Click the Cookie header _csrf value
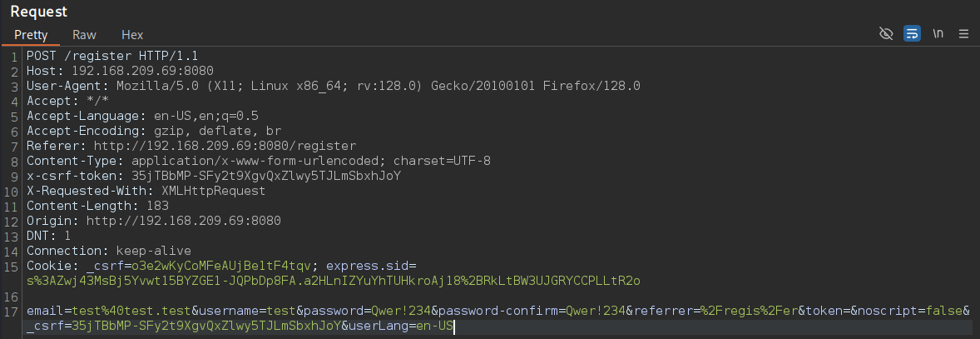Viewport: 980px width, 339px height. (x=199, y=266)
